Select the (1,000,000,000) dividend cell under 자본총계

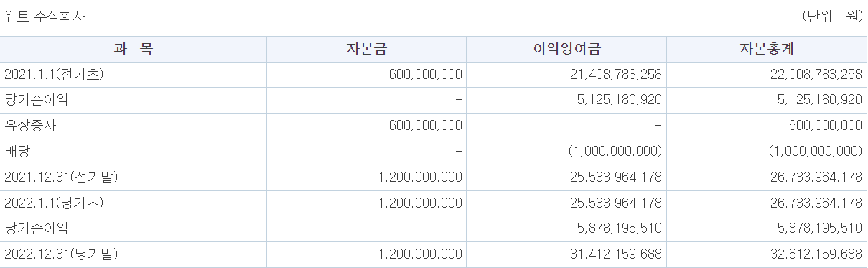pos(815,152)
